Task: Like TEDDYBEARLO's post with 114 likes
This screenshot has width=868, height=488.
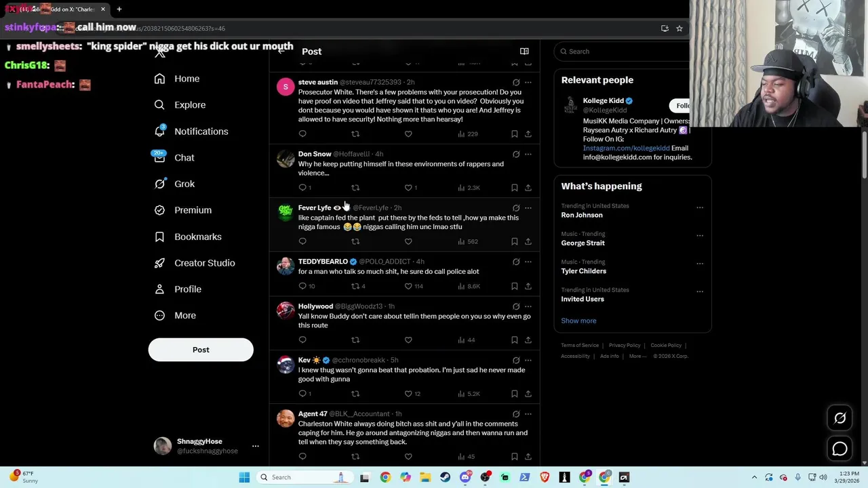Action: click(x=408, y=286)
